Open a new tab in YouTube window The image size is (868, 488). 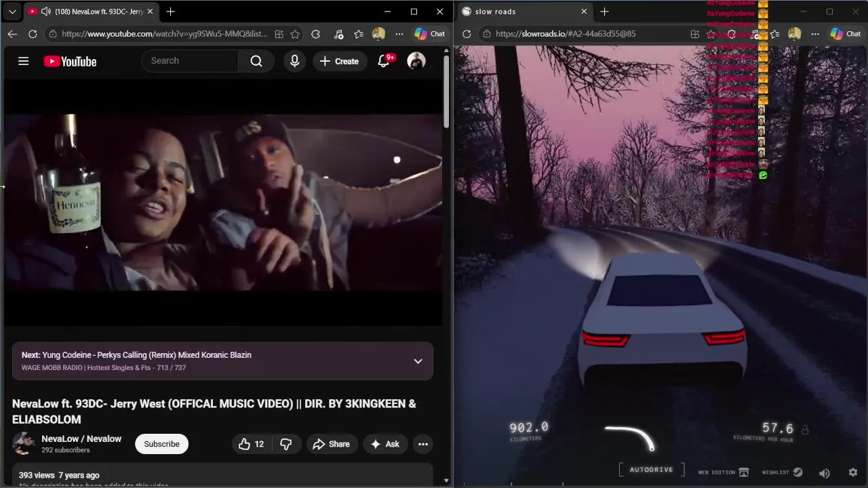pyautogui.click(x=170, y=12)
